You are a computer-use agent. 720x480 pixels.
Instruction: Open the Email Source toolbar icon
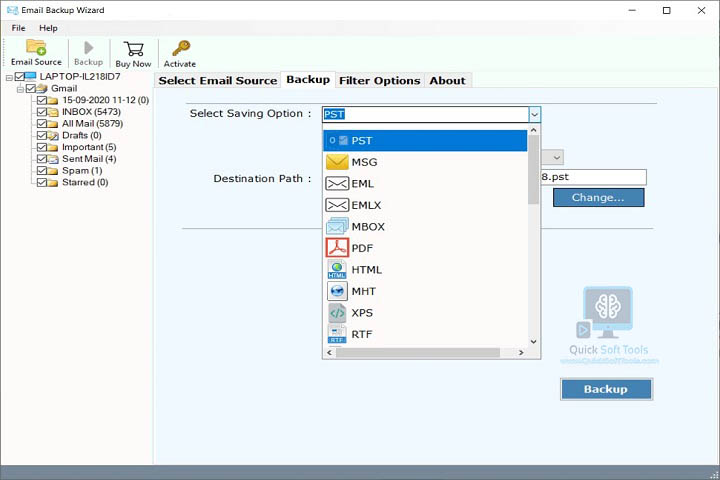[36, 47]
